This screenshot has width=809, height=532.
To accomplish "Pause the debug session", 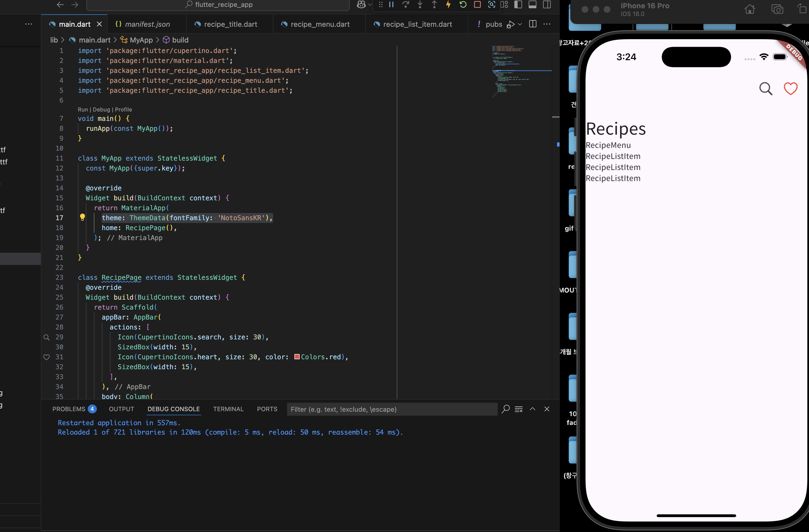I will pos(391,4).
